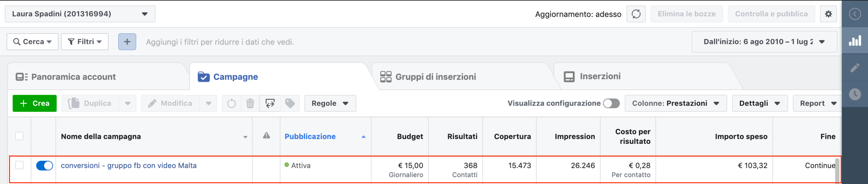Open the settings gear icon

[828, 14]
